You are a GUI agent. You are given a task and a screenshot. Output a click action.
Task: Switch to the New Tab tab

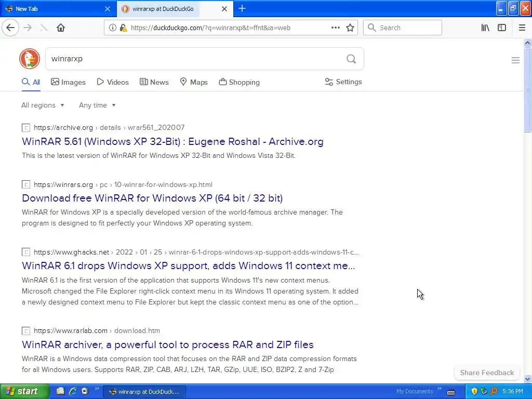pos(58,9)
